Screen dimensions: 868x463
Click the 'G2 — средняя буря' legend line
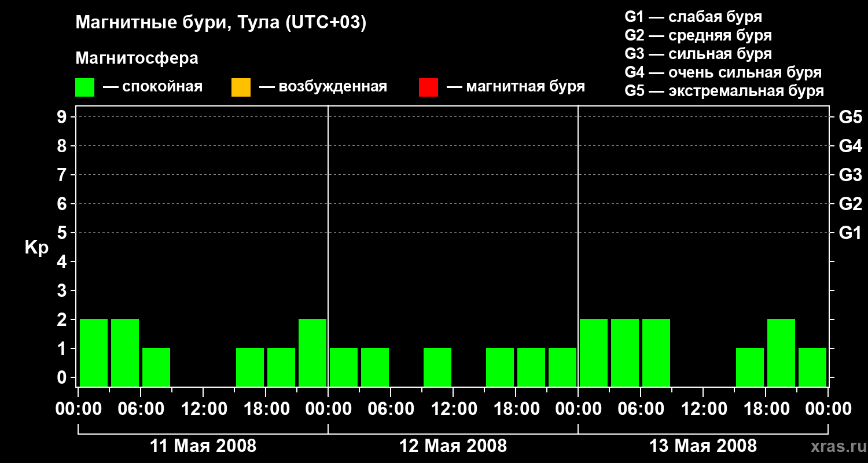click(x=698, y=35)
